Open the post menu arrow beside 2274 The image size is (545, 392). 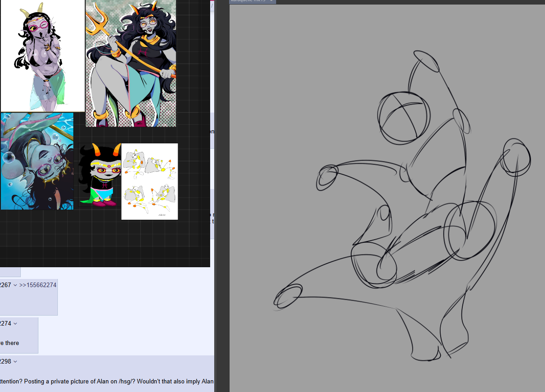15,323
